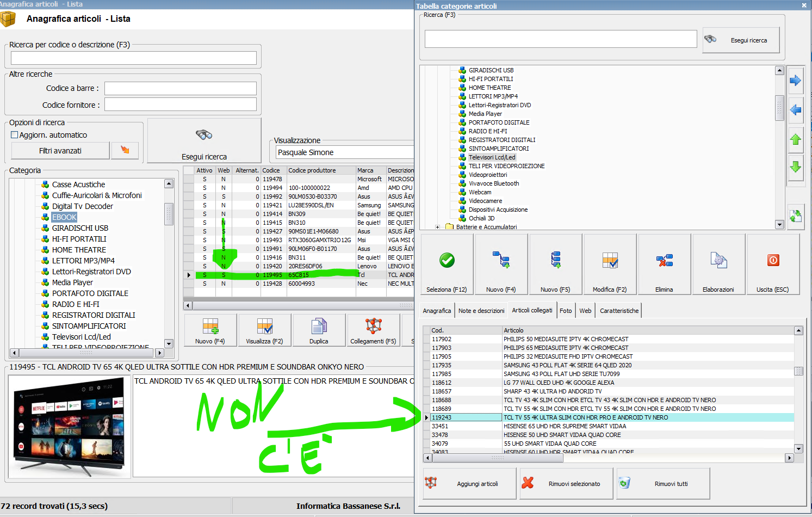The image size is (812, 517).
Task: Open the Web tab in category details
Action: coord(585,311)
